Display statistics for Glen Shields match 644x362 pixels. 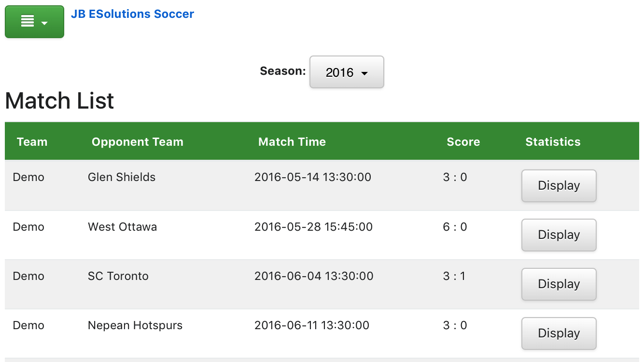pyautogui.click(x=559, y=186)
